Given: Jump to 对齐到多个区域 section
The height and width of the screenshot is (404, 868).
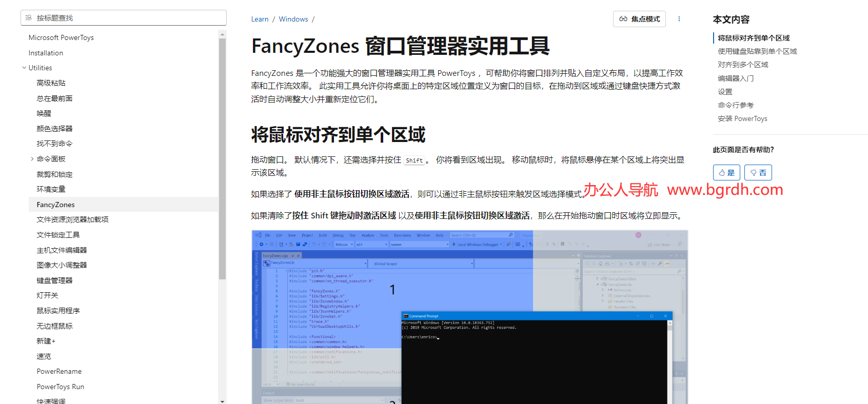Looking at the screenshot, I should [743, 65].
